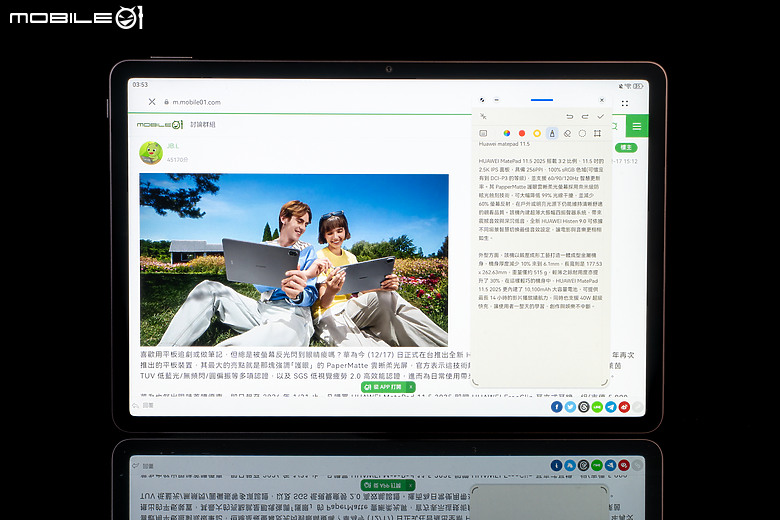
Task: Copy link with last grey share icon
Action: point(637,407)
